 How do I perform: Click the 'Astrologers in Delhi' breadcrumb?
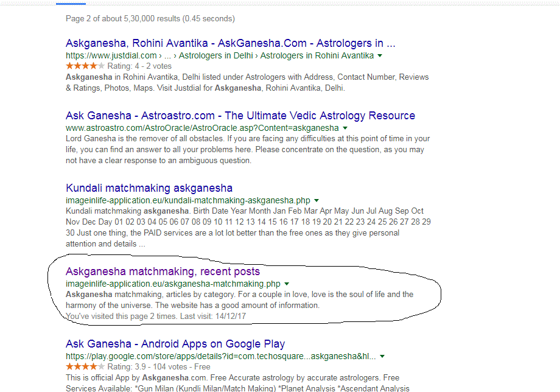coord(215,55)
